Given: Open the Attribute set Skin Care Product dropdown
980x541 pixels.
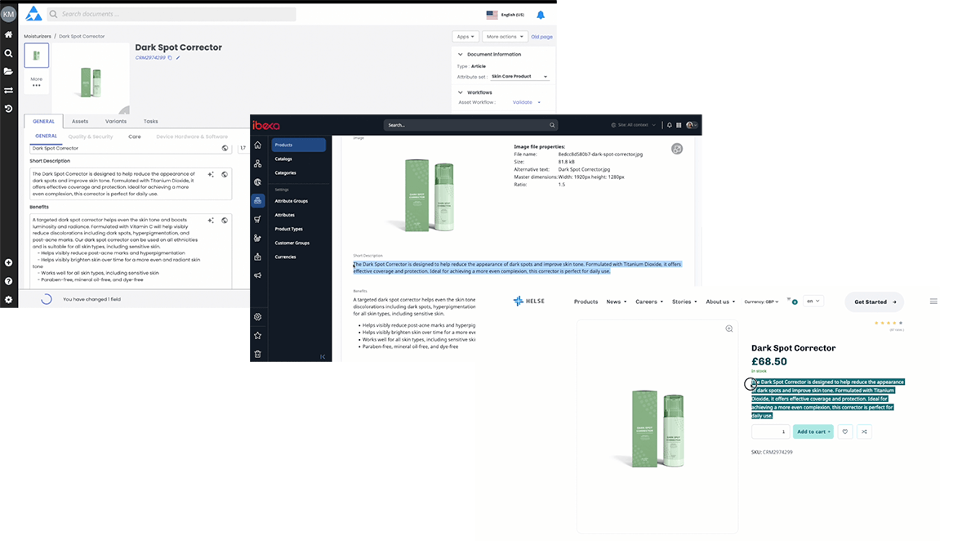Looking at the screenshot, I should [520, 76].
